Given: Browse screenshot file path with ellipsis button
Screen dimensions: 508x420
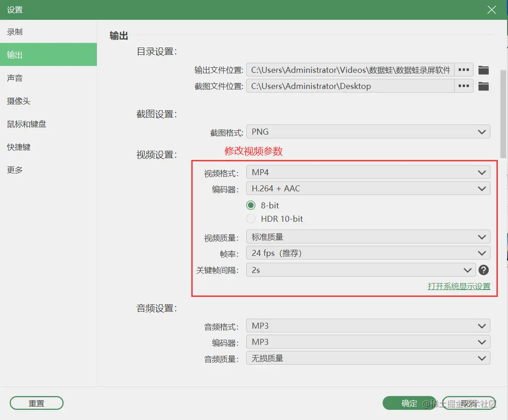Looking at the screenshot, I should coord(464,86).
